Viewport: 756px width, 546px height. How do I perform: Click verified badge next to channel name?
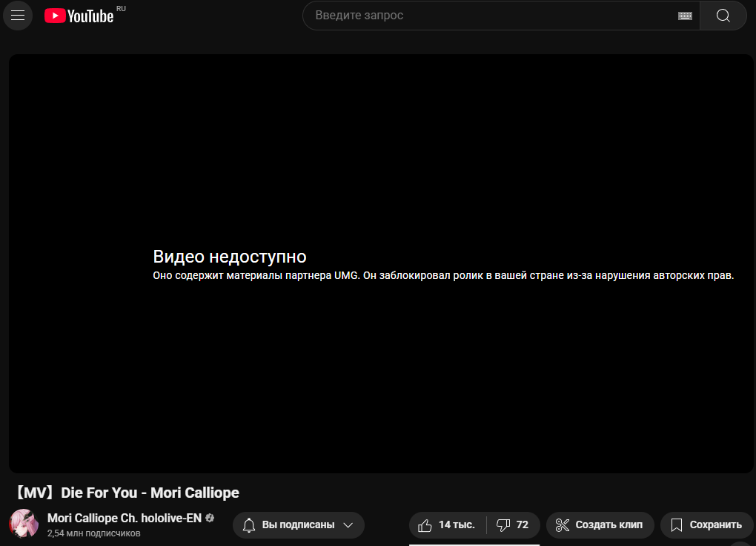coord(210,518)
